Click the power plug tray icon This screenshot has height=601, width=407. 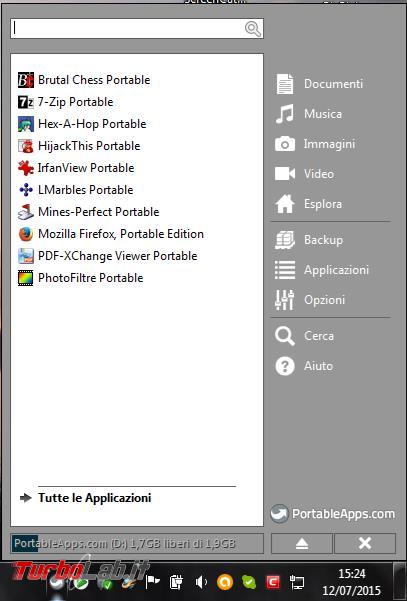[176, 582]
